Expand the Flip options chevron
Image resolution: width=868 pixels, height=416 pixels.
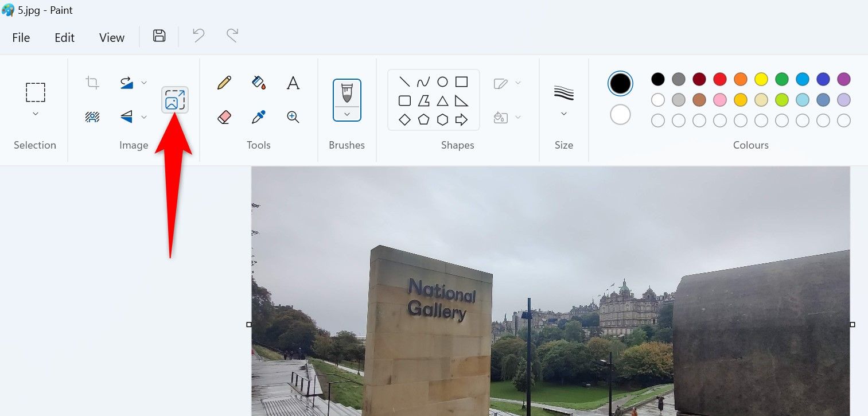point(144,117)
